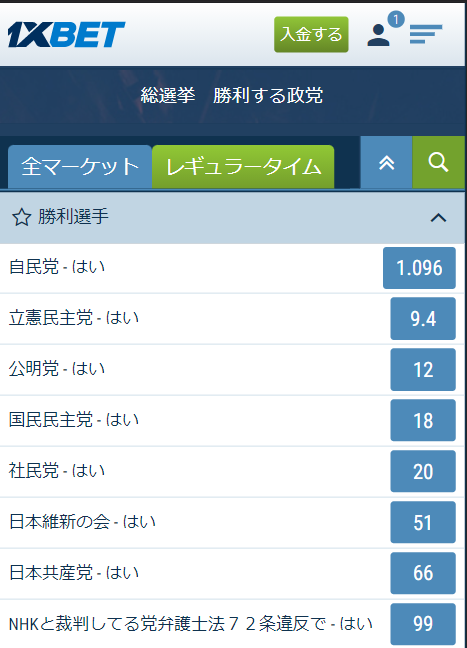Open the user account profile icon
This screenshot has height=648, width=467.
[378, 35]
